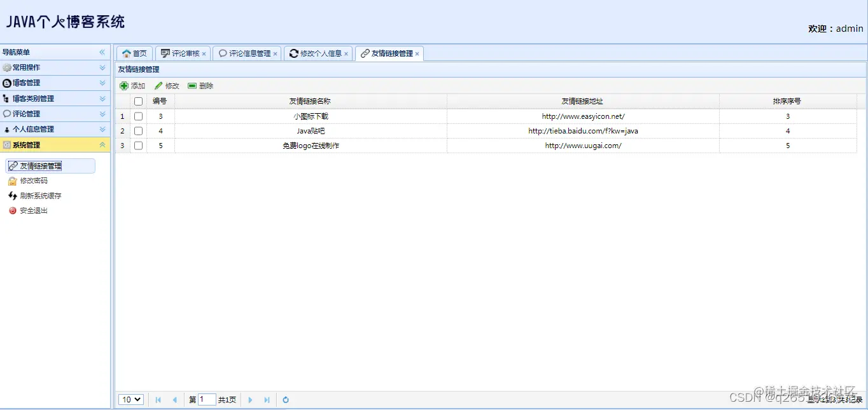Close the 评论审核 tab
Screen dimensions: 868x410
click(204, 54)
